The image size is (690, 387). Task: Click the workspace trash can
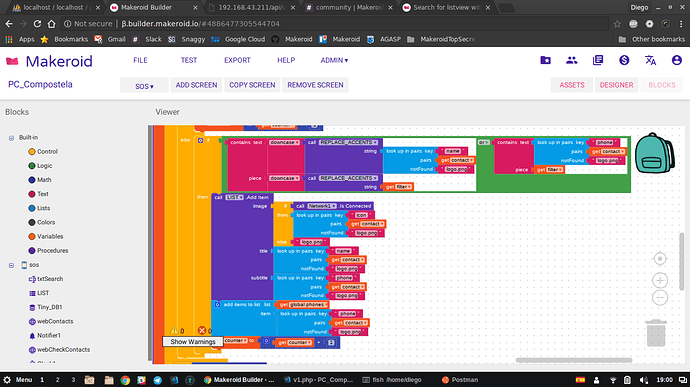[x=656, y=333]
